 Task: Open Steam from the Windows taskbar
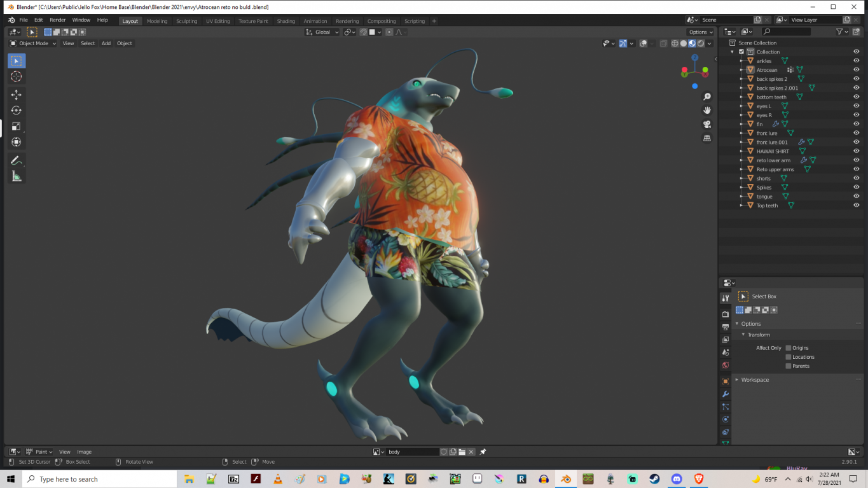tap(654, 479)
